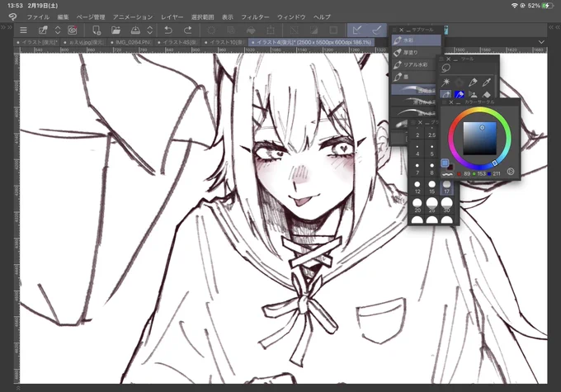Viewport: 561px width, 392px height.
Task: Click the New canvas icon
Action: (x=97, y=31)
